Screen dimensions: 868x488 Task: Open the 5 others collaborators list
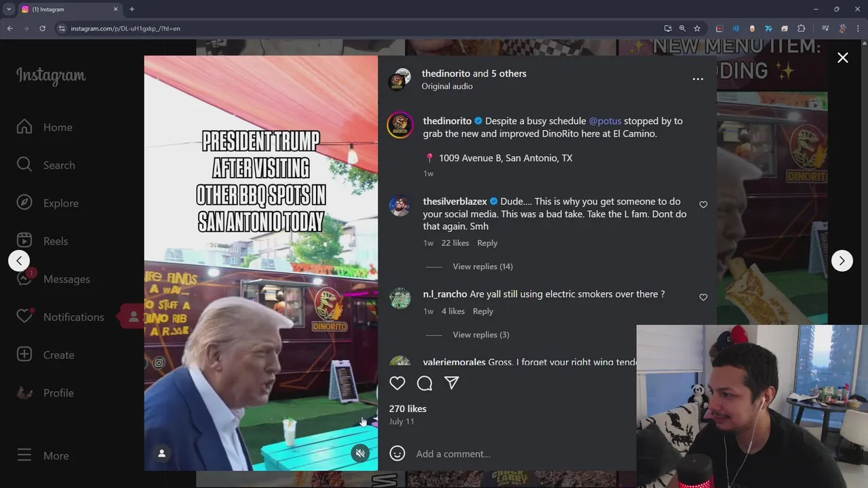coord(509,73)
